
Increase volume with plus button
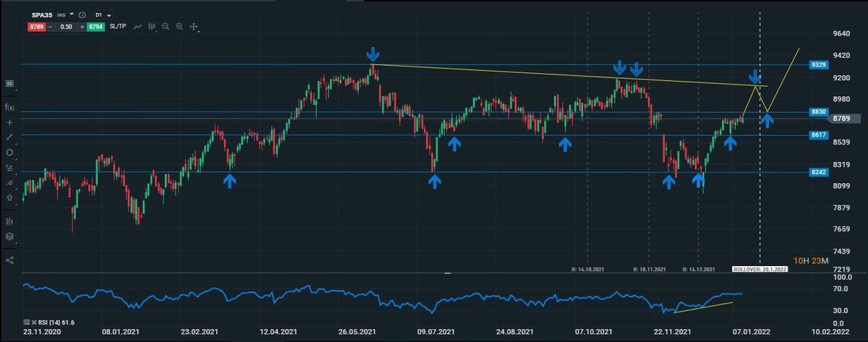82,27
